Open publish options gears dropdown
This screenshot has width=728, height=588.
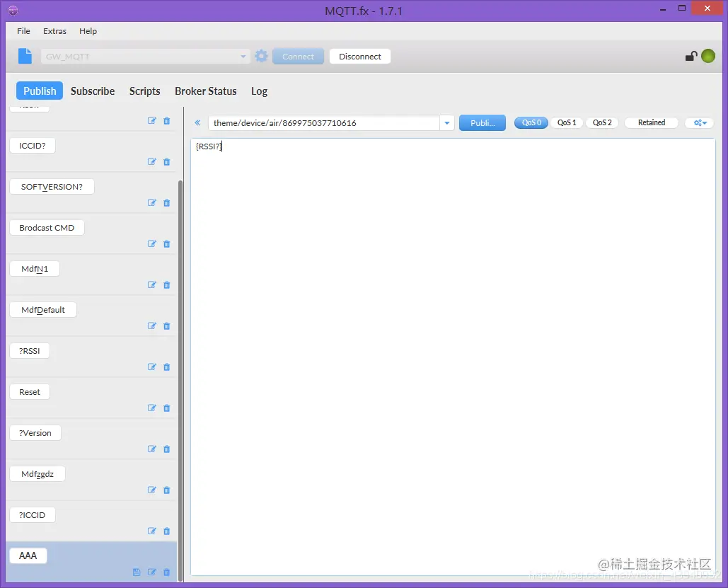point(700,122)
